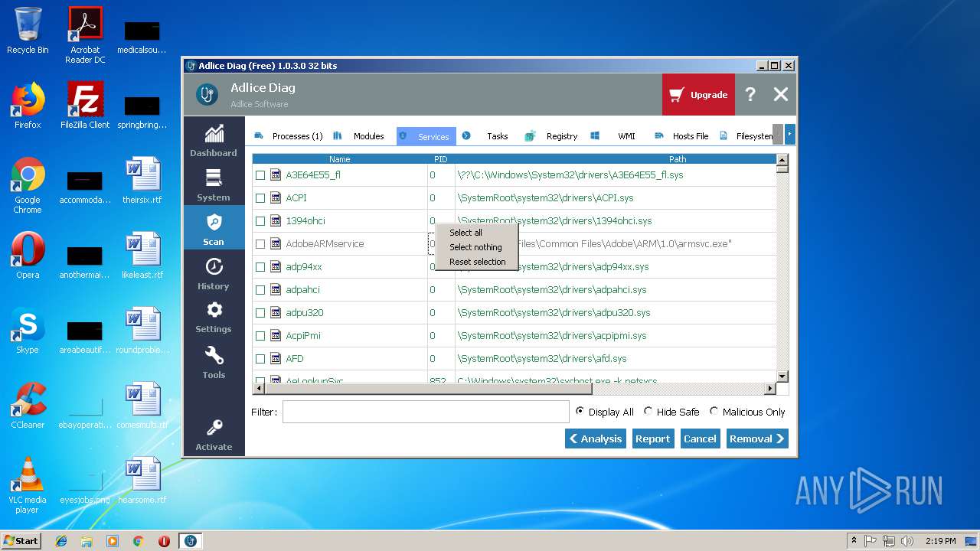Screen dimensions: 980x551
Task: Switch to the Services tab
Action: [426, 136]
